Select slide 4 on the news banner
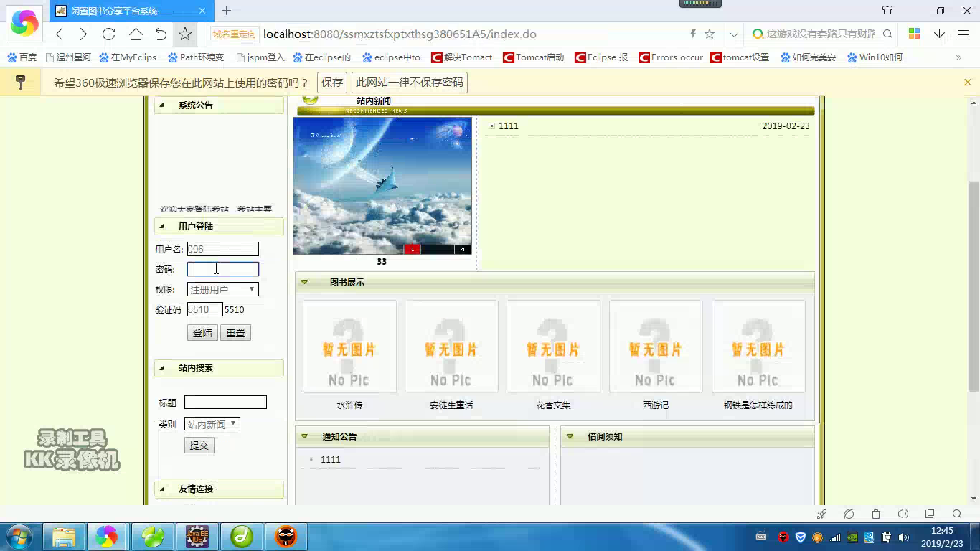The width and height of the screenshot is (980, 551). click(x=463, y=250)
